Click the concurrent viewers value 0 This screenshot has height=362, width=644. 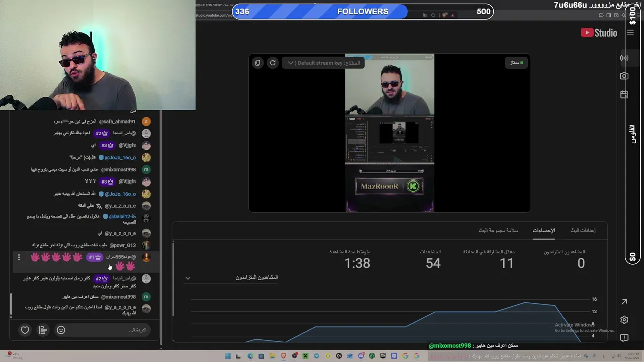pos(581,263)
